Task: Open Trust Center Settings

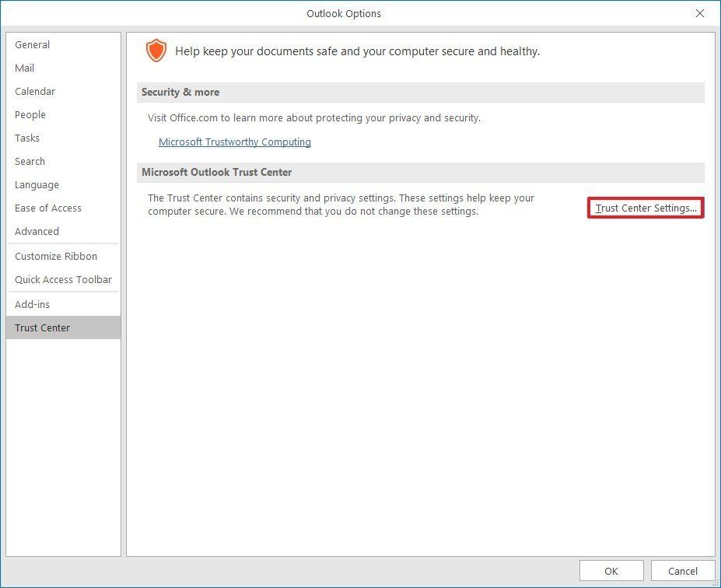Action: [x=645, y=208]
